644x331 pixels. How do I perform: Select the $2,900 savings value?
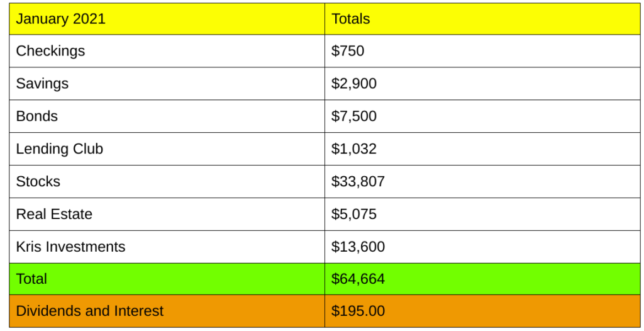[x=354, y=84]
